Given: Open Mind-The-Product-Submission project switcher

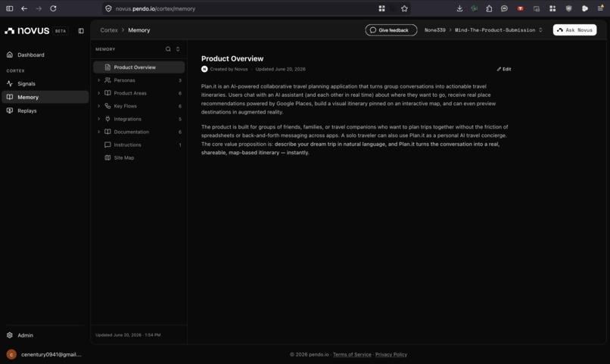Looking at the screenshot, I should tap(498, 30).
